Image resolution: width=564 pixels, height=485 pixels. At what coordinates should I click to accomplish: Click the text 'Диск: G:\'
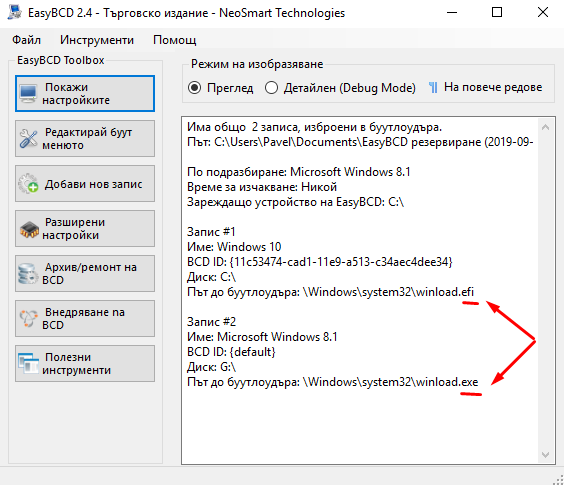pos(212,367)
